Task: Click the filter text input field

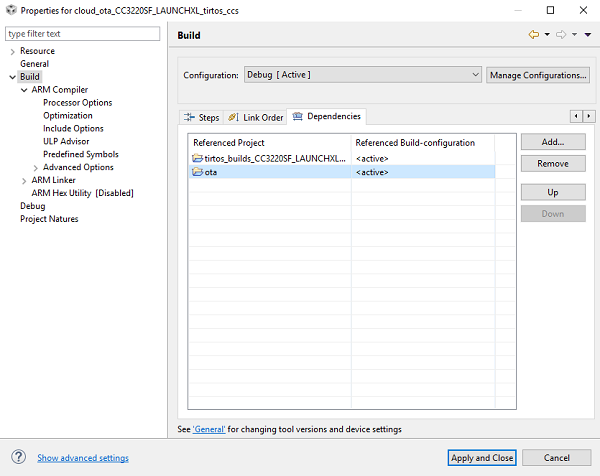Action: pyautogui.click(x=82, y=34)
